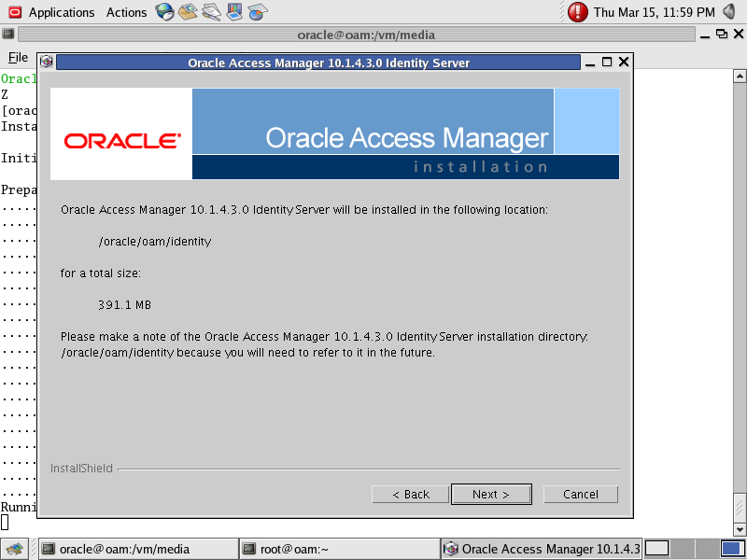Switch to the first workspace
Viewport: 747px width, 560px height.
[x=657, y=549]
